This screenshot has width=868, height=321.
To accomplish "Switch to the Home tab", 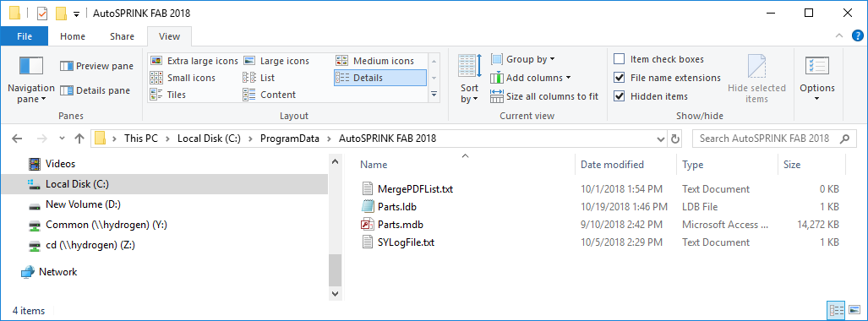I will coord(73,36).
